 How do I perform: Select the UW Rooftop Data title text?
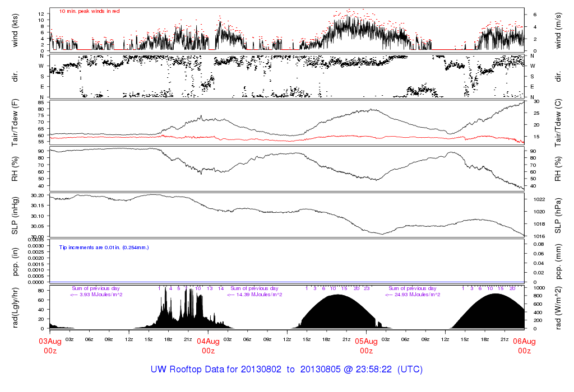click(x=286, y=370)
